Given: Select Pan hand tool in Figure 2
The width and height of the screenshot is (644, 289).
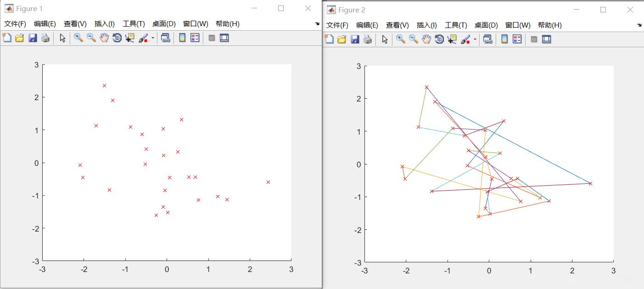Looking at the screenshot, I should coord(426,40).
